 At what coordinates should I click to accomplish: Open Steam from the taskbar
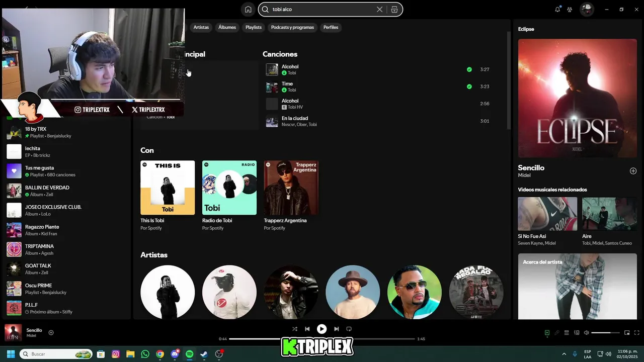point(204,354)
